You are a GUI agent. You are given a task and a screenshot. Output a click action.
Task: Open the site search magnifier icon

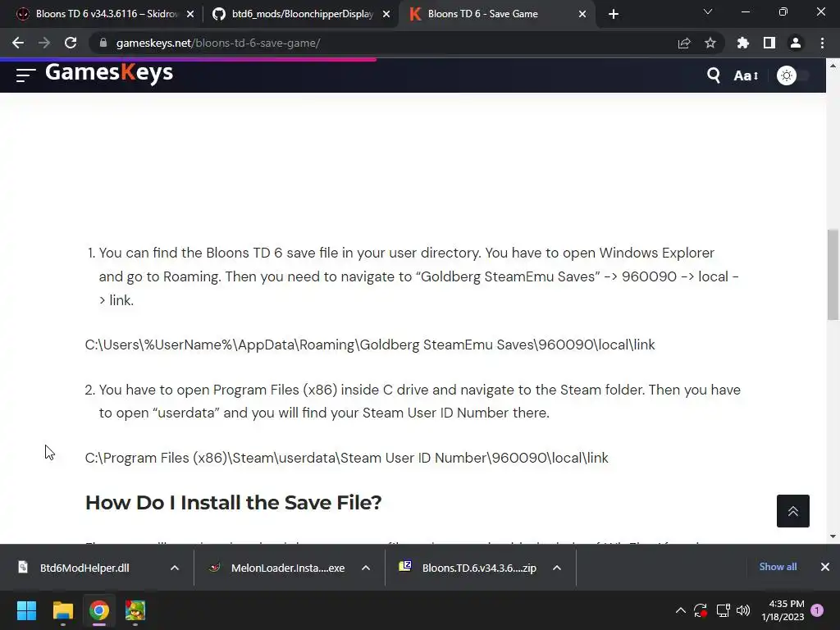pos(713,75)
